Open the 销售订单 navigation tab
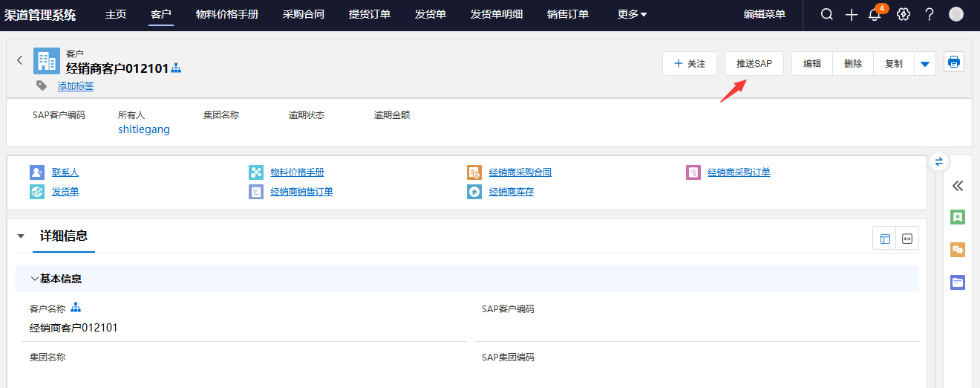This screenshot has height=388, width=980. (567, 15)
